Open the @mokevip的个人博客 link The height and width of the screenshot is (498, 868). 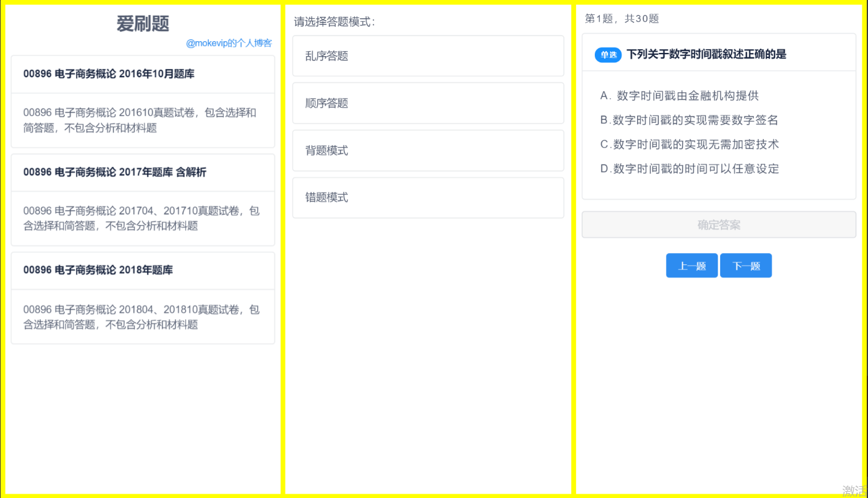click(x=229, y=44)
